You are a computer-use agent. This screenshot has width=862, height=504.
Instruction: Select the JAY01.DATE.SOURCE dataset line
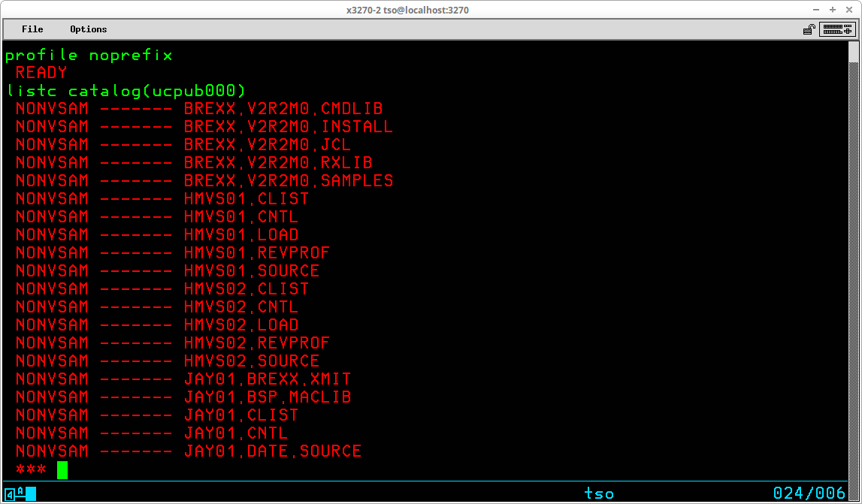[x=189, y=451]
